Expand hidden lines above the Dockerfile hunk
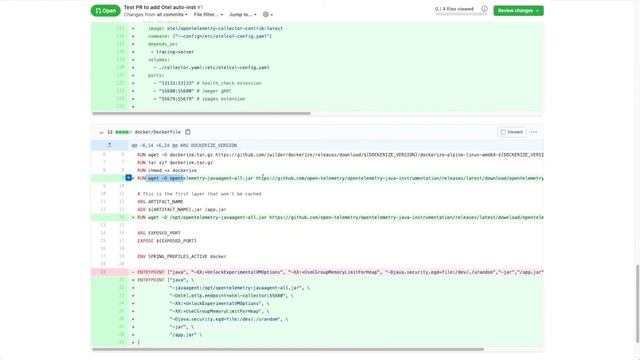 tap(109, 145)
